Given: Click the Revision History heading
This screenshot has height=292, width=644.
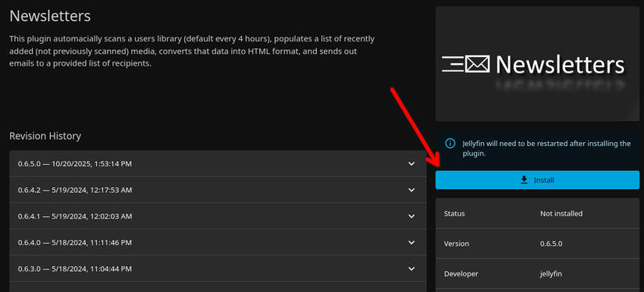Looking at the screenshot, I should [x=45, y=136].
